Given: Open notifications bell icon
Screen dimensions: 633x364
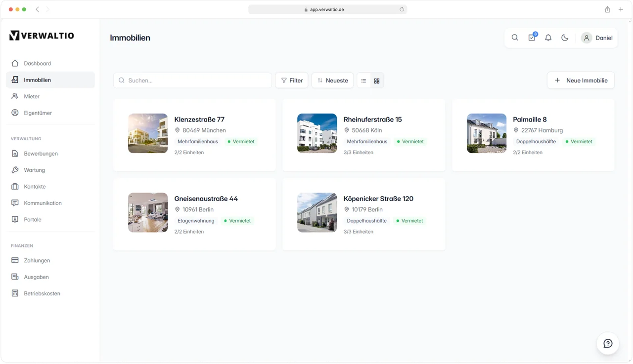Looking at the screenshot, I should 548,38.
